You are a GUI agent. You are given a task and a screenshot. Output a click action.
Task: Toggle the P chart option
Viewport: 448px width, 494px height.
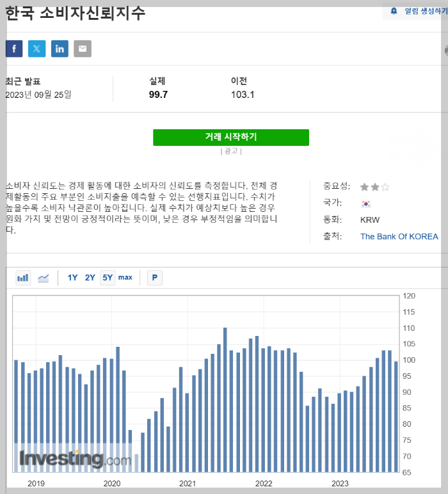155,278
